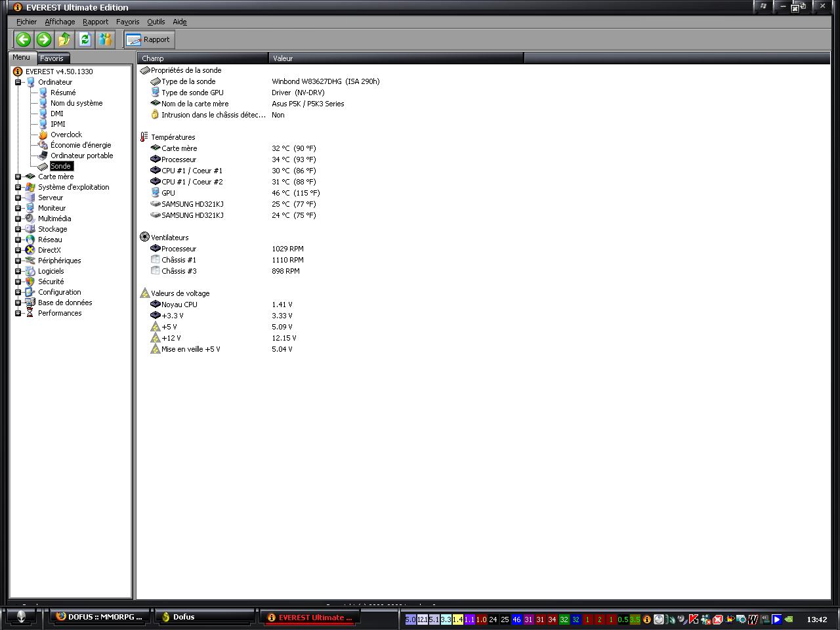Click the Configuration icon in tree
The height and width of the screenshot is (630, 840).
(30, 292)
